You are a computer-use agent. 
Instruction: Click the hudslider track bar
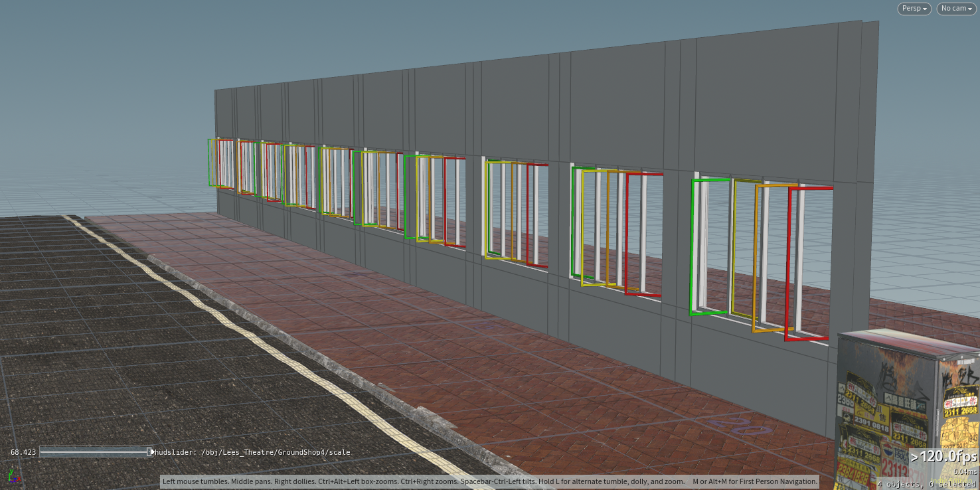[93, 452]
